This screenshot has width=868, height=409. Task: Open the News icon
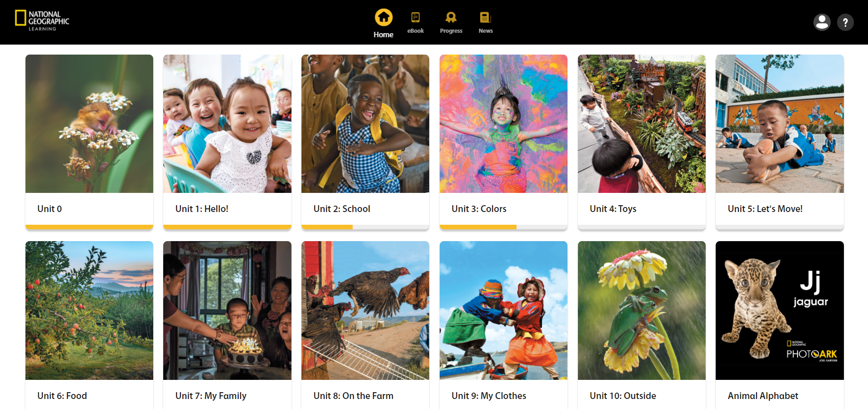[485, 18]
